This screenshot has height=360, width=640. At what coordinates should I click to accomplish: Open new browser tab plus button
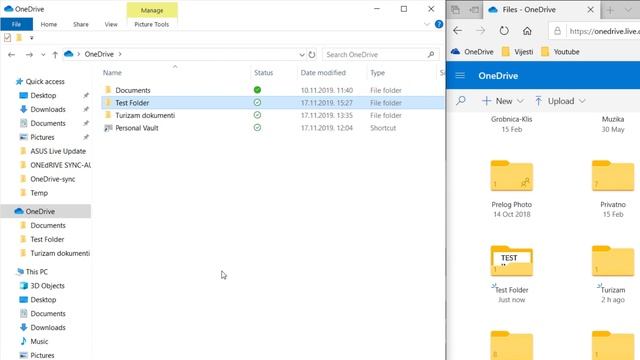tap(610, 10)
